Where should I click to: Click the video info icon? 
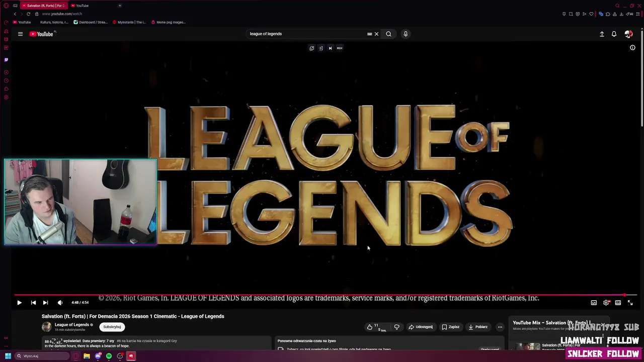[x=632, y=48]
